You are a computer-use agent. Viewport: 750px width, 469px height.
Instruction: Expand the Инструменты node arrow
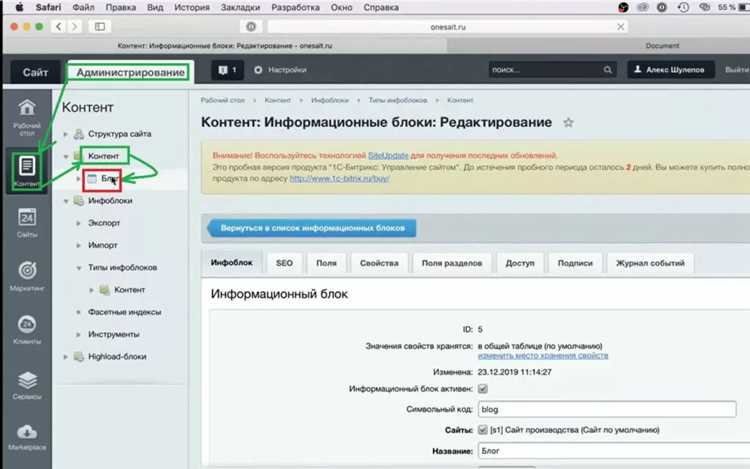point(78,335)
